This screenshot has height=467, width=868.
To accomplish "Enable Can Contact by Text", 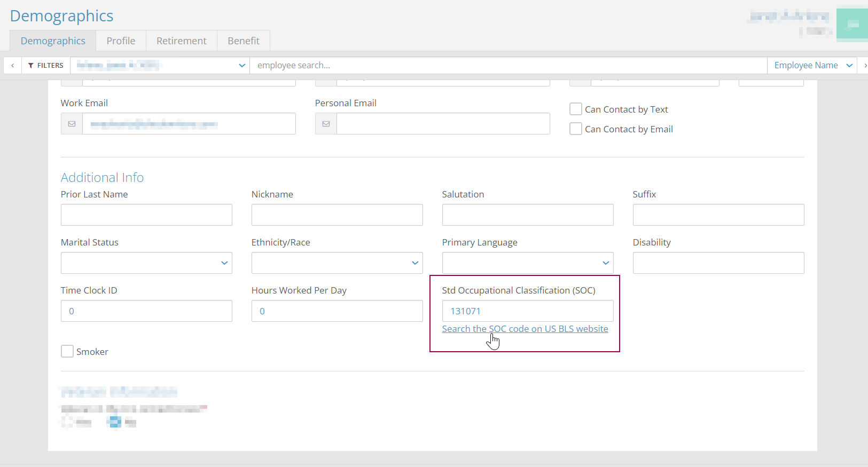I will click(x=576, y=109).
